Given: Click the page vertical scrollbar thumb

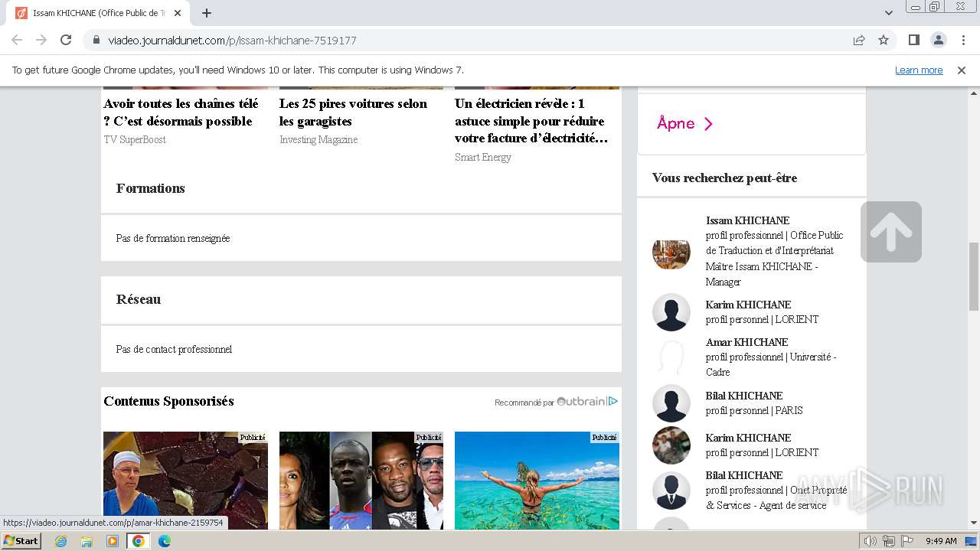Looking at the screenshot, I should (974, 275).
